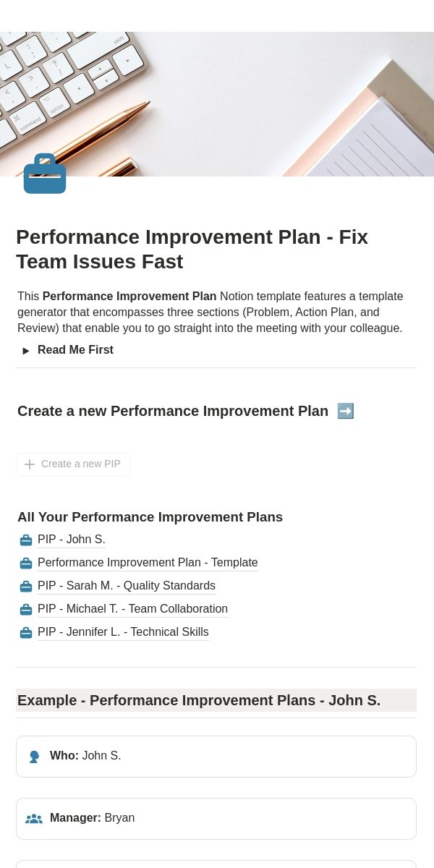Click the large blue briefcase page icon
This screenshot has width=434, height=868.
click(x=45, y=174)
